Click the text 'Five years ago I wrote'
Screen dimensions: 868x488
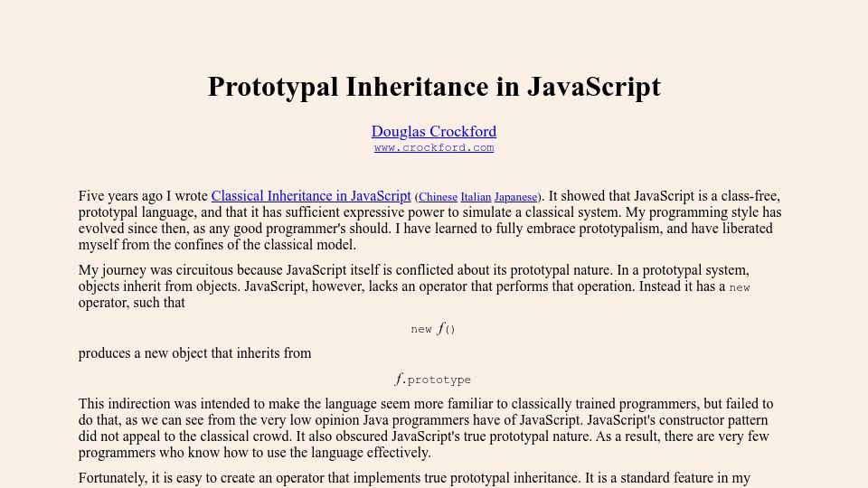(x=143, y=196)
